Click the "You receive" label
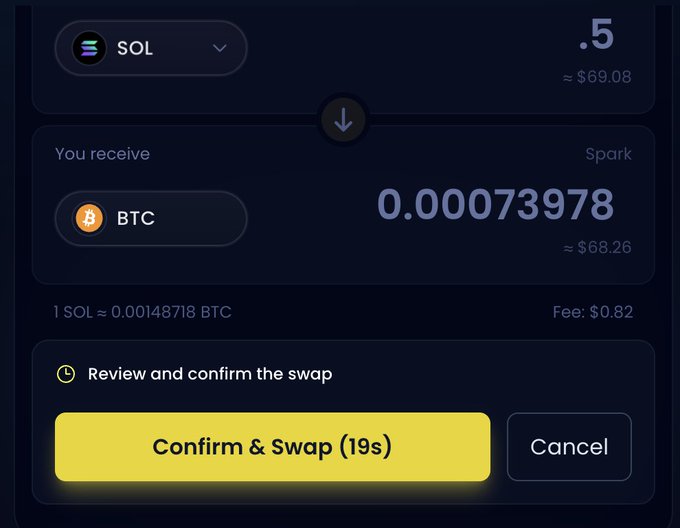 (x=102, y=155)
